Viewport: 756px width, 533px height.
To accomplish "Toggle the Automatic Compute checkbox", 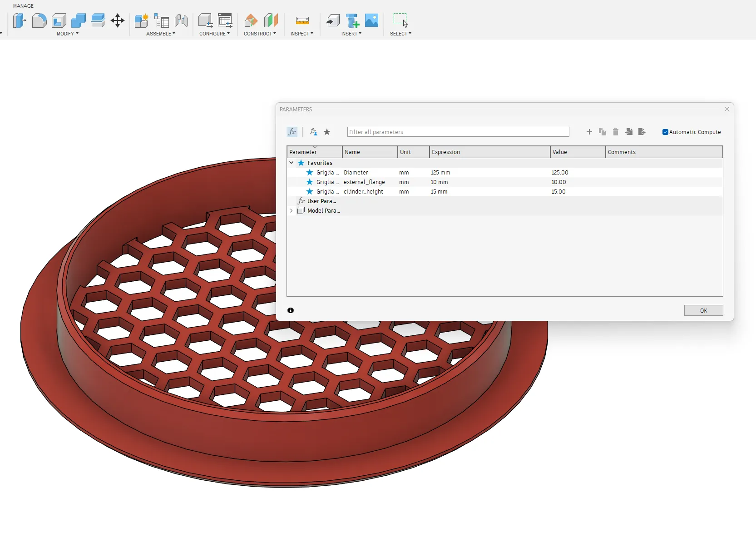I will 665,132.
